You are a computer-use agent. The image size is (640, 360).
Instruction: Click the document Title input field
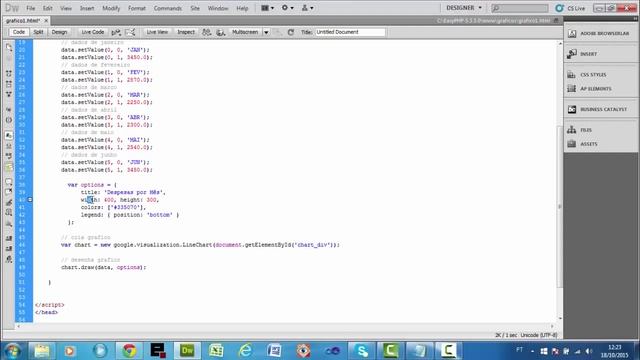click(350, 32)
